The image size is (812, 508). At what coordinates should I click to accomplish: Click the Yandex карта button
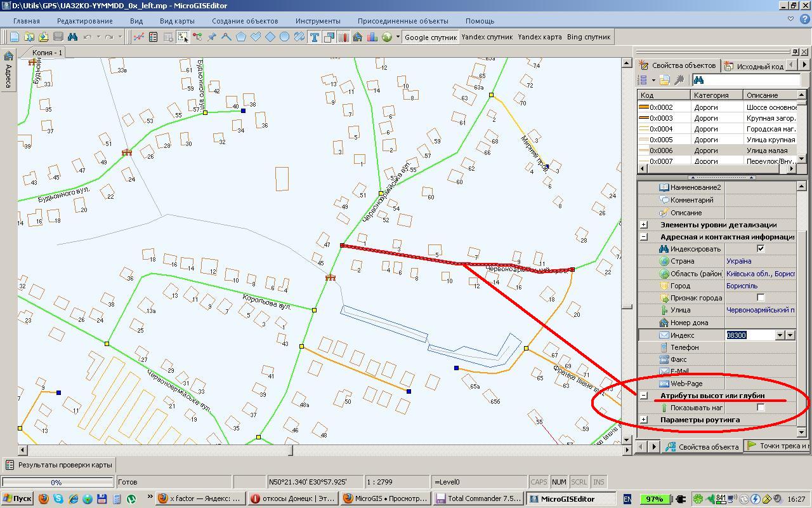pyautogui.click(x=539, y=37)
